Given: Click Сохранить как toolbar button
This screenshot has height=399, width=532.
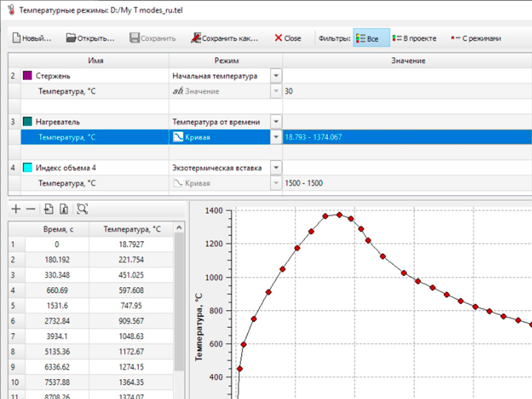Looking at the screenshot, I should 224,38.
